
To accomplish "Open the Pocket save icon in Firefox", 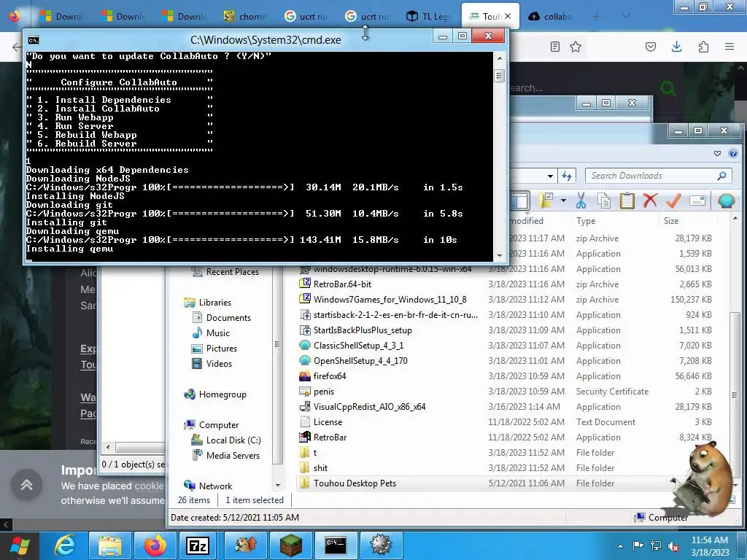I will click(650, 47).
